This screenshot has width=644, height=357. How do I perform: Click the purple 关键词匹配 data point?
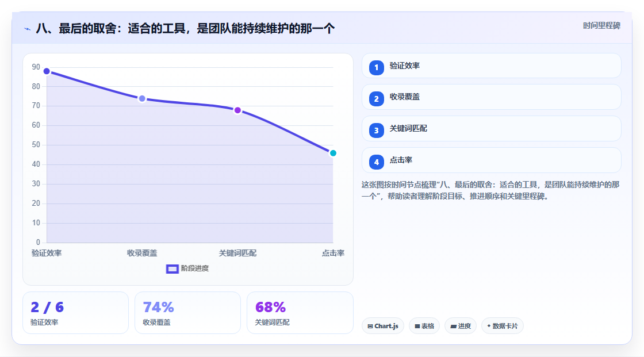point(237,110)
